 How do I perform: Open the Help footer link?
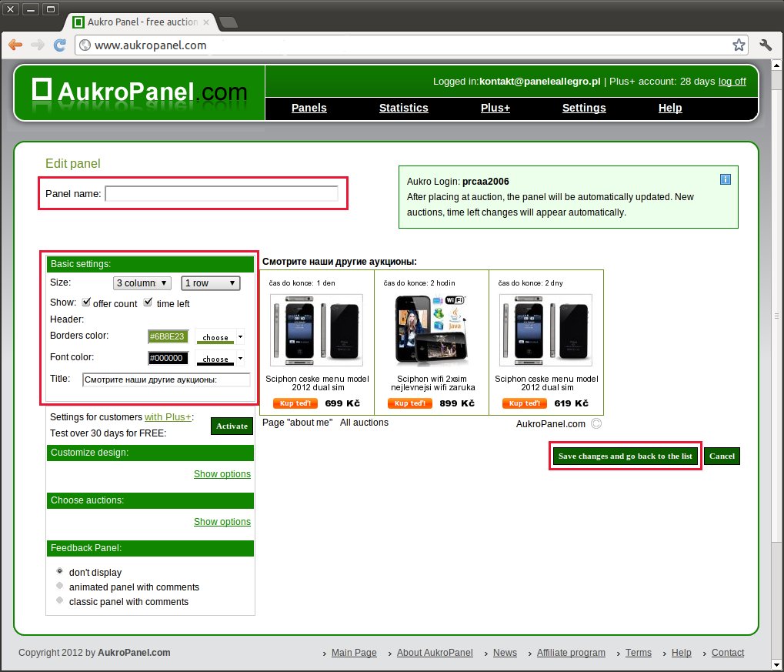tap(682, 653)
